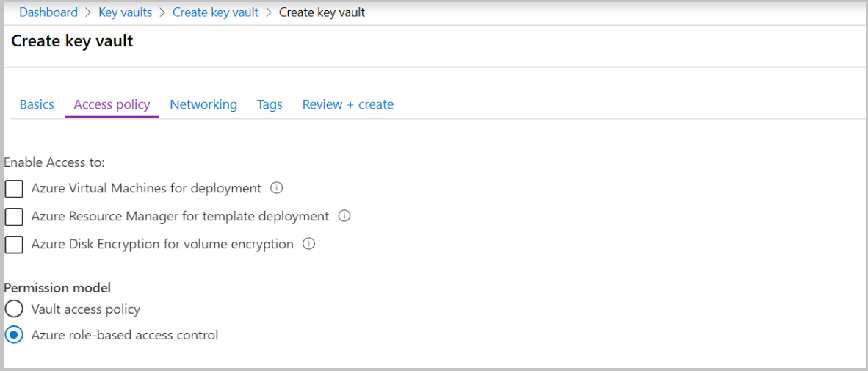
Task: Click info icon beside Azure Resource Manager option
Action: pos(344,216)
